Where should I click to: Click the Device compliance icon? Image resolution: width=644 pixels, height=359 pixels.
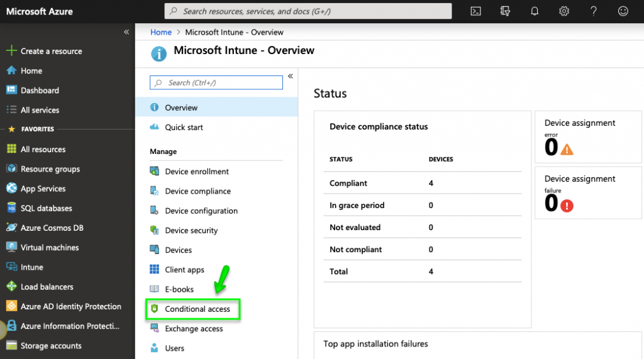(x=155, y=191)
